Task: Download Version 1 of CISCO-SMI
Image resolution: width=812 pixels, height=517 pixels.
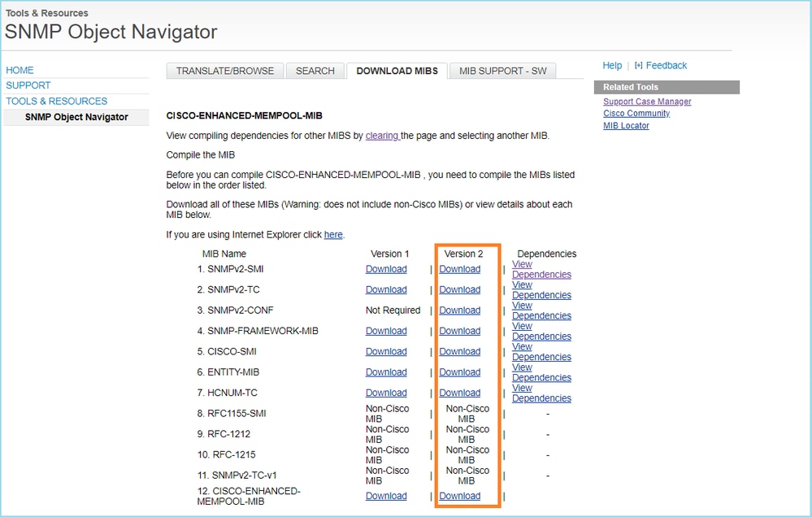Action: pyautogui.click(x=386, y=352)
